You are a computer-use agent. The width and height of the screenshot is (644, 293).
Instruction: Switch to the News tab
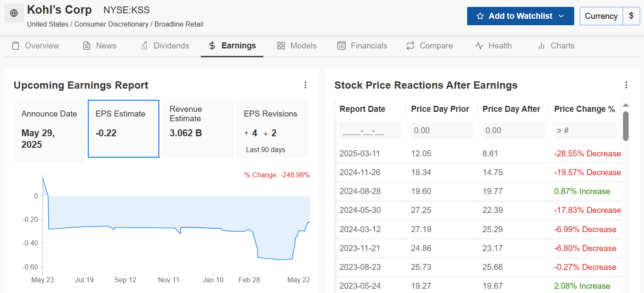99,46
